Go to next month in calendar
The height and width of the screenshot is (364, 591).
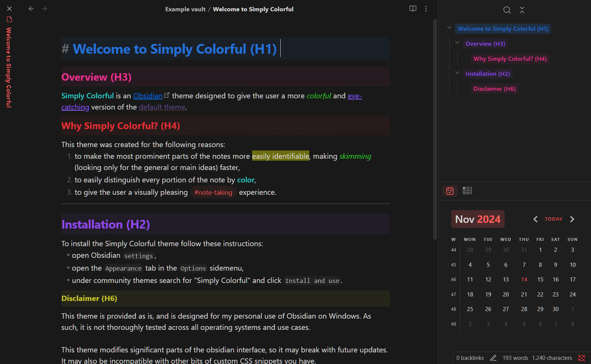coord(572,219)
